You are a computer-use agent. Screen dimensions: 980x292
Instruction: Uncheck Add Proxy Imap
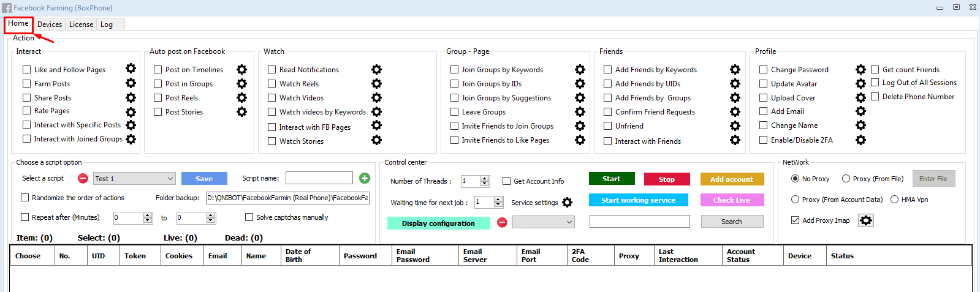(795, 220)
